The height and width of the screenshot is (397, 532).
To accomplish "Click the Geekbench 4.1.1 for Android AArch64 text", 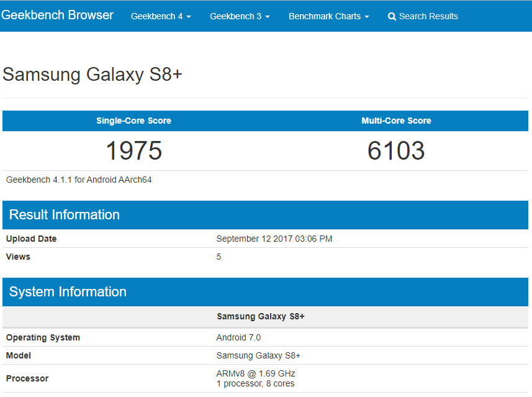I will [x=79, y=180].
